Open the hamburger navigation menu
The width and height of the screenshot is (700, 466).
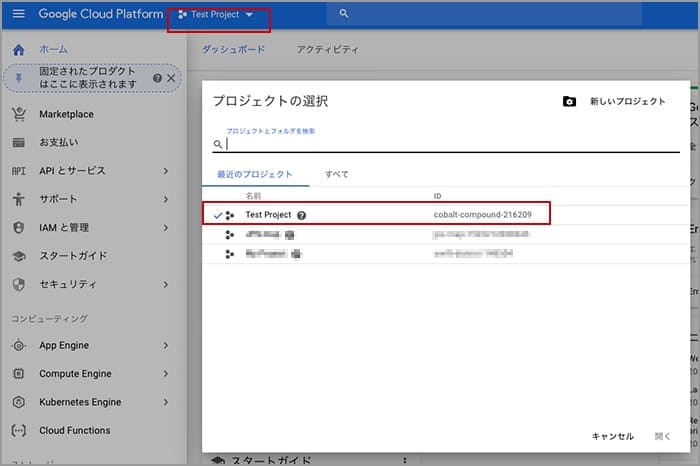pos(19,14)
